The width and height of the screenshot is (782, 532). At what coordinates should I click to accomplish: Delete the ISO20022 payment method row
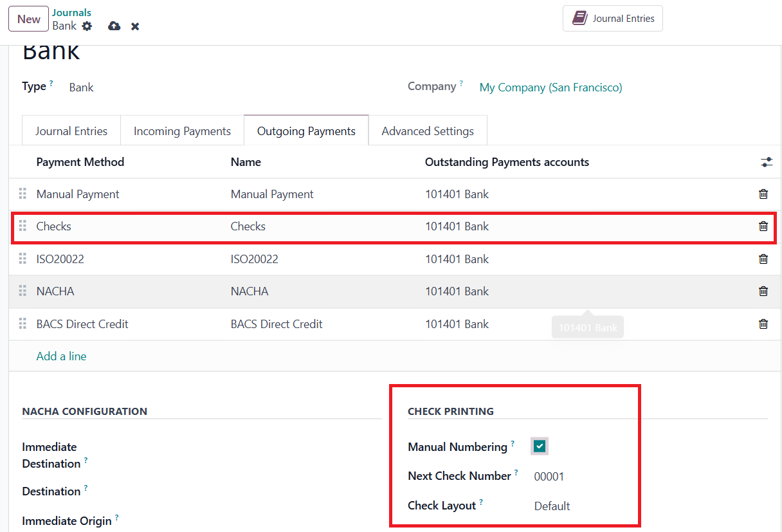763,259
